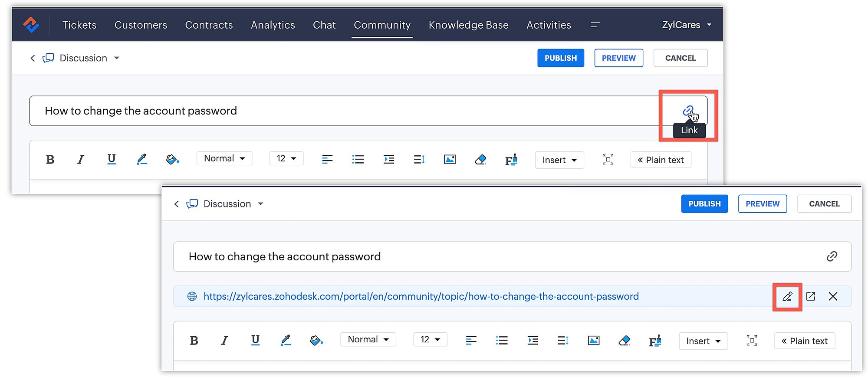The image size is (868, 377).
Task: Open font size 12 dropdown in upper toolbar
Action: click(x=286, y=159)
